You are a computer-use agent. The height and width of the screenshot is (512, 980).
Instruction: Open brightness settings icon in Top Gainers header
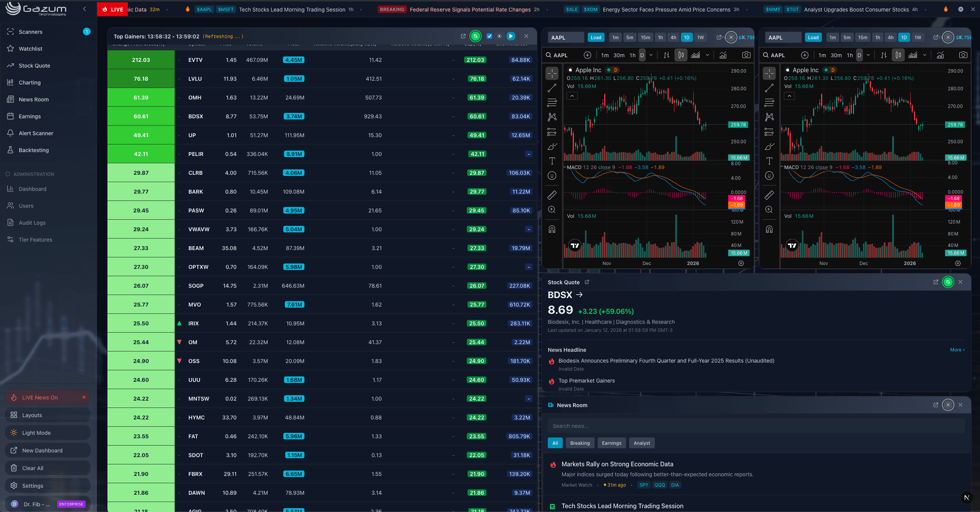(499, 36)
